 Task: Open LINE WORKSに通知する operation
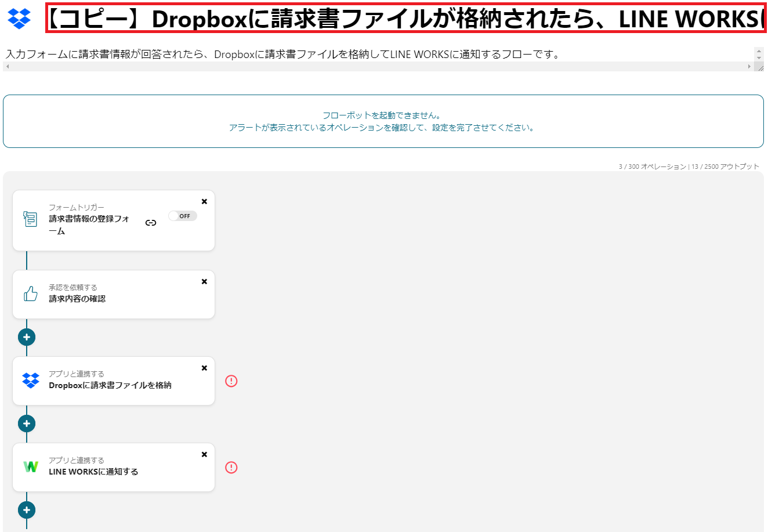tap(114, 467)
